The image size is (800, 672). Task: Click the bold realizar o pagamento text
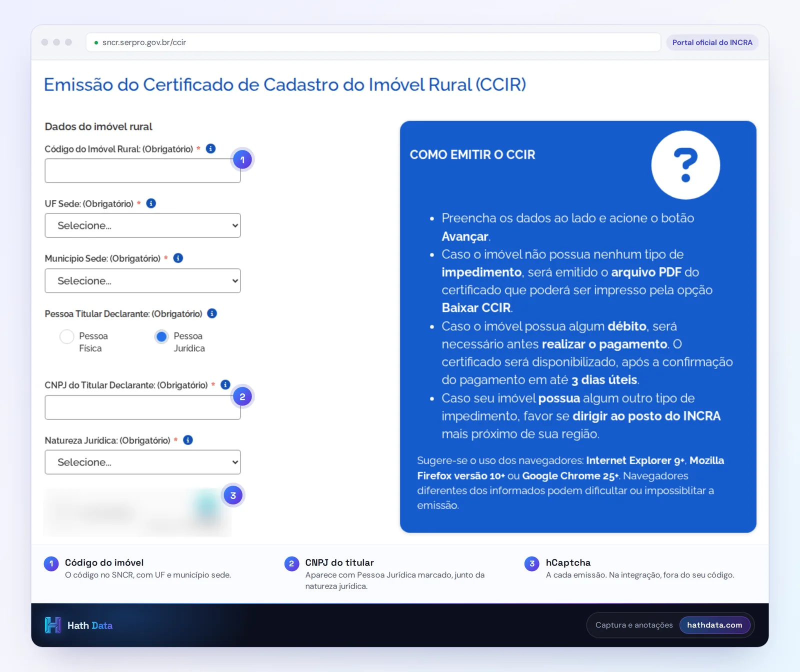point(604,344)
